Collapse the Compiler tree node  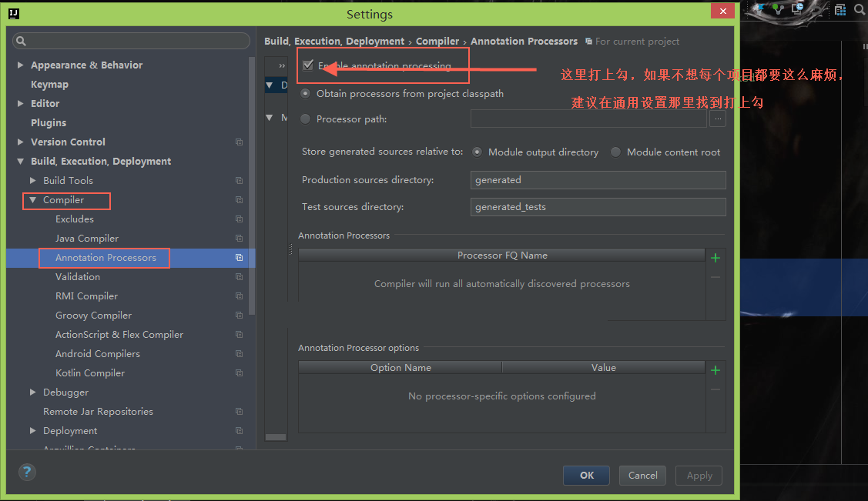click(x=32, y=200)
